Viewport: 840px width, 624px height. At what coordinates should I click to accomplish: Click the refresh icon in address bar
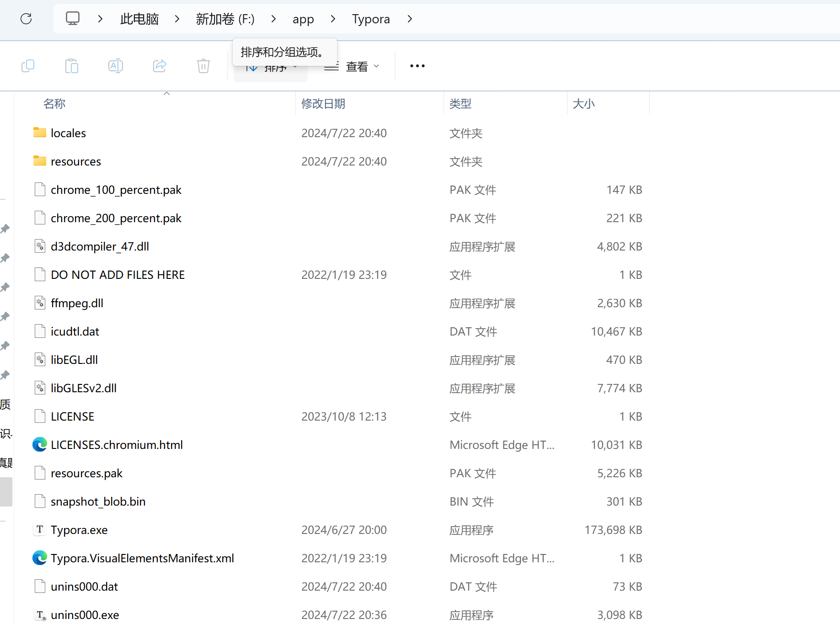tap(26, 19)
